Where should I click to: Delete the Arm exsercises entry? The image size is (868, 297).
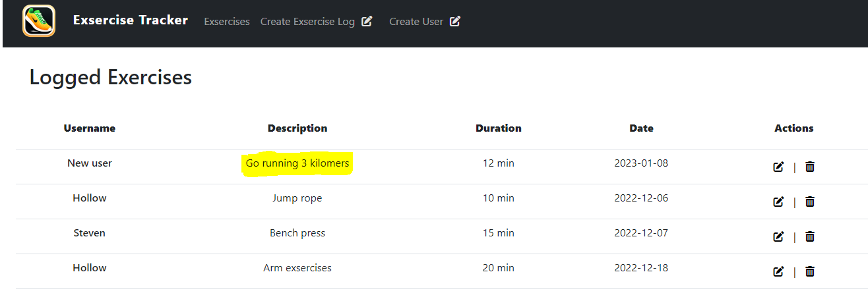pos(810,271)
